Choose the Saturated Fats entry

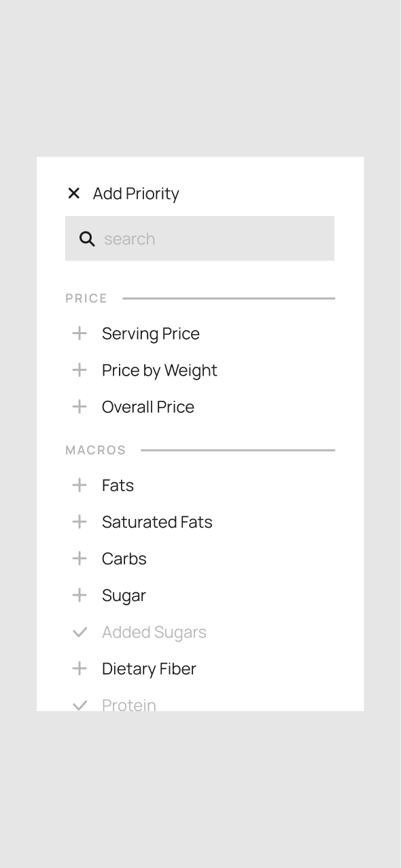[x=157, y=522]
